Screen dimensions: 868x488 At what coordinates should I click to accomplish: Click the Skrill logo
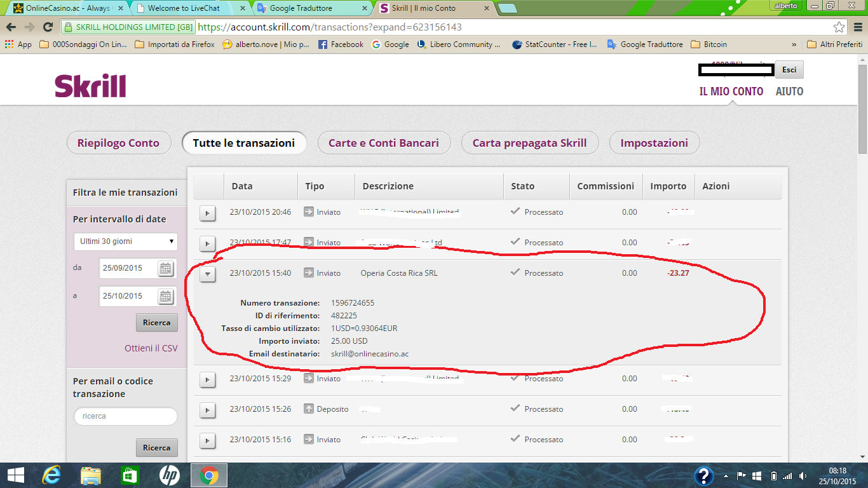pyautogui.click(x=90, y=86)
